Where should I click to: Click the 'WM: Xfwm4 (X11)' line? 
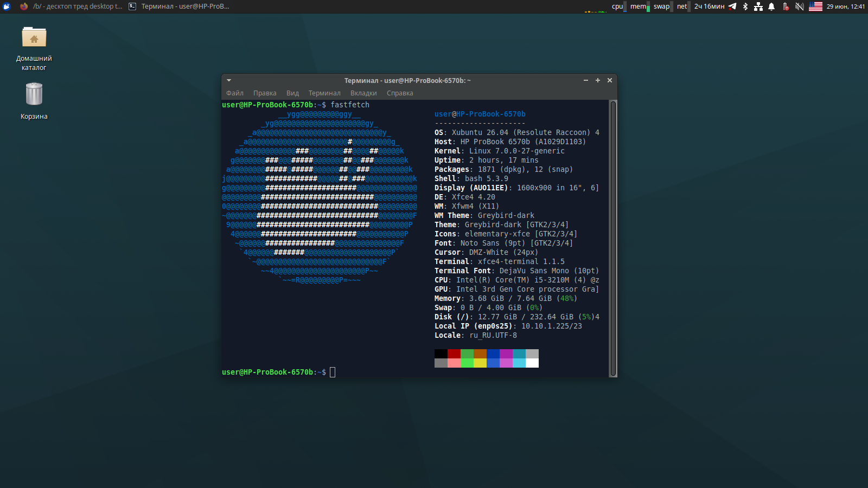point(467,207)
